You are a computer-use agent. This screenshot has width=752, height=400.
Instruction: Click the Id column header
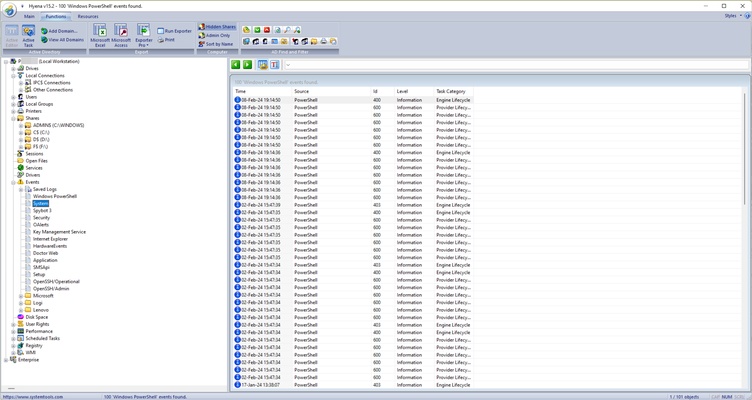point(382,91)
